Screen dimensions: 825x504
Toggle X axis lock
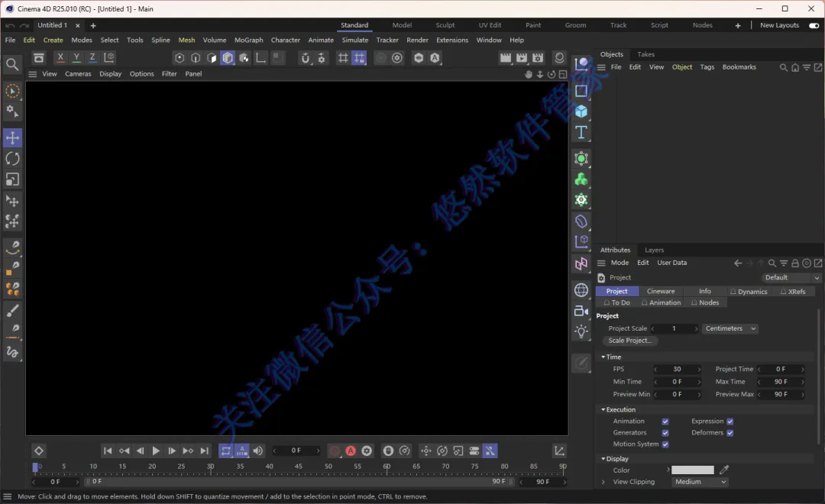click(60, 58)
